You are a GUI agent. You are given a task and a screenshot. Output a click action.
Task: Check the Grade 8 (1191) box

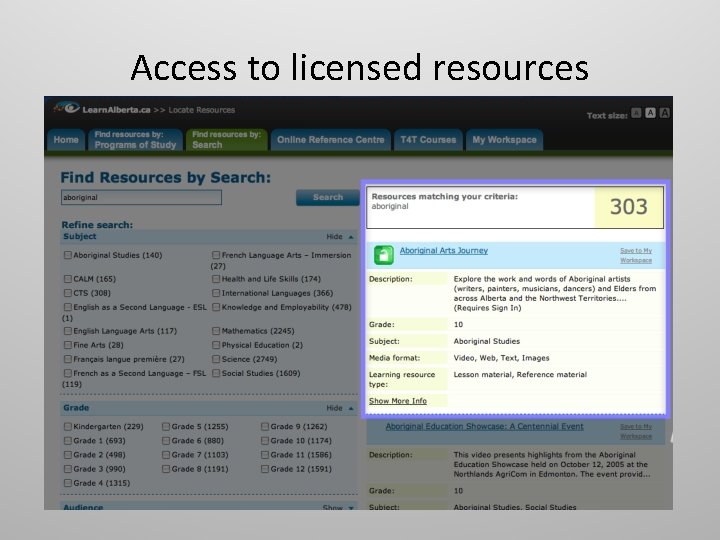tap(166, 469)
